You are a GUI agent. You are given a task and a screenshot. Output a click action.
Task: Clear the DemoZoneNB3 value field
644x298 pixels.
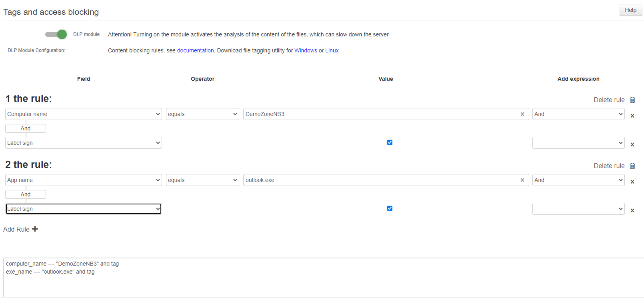[x=522, y=114]
